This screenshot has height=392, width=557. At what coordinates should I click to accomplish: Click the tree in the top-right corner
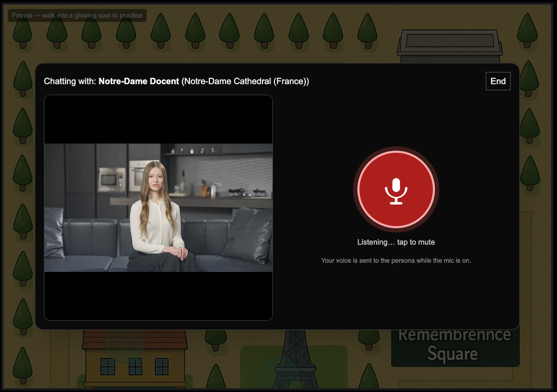point(527,29)
